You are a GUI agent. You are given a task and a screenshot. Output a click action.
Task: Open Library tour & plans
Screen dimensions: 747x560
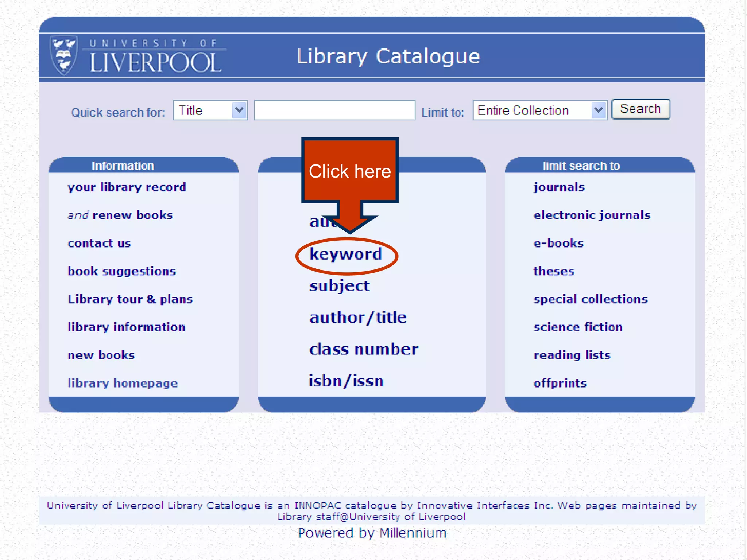[130, 299]
